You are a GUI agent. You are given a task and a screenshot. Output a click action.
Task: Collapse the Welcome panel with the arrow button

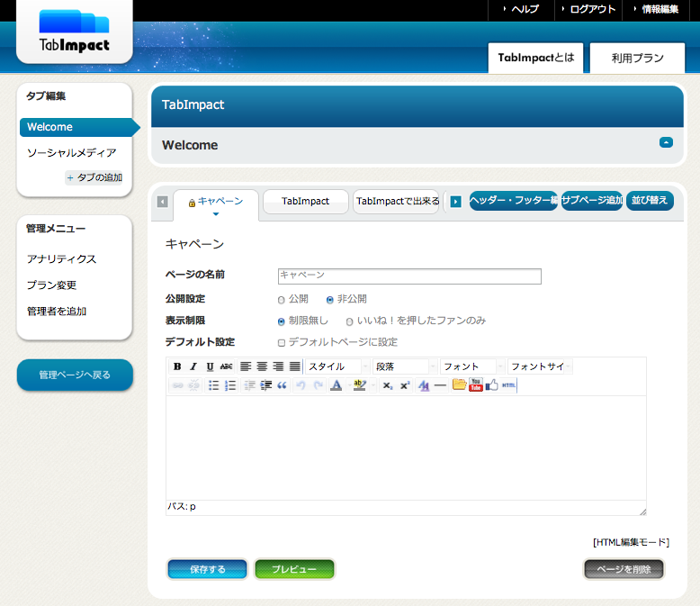tap(666, 142)
